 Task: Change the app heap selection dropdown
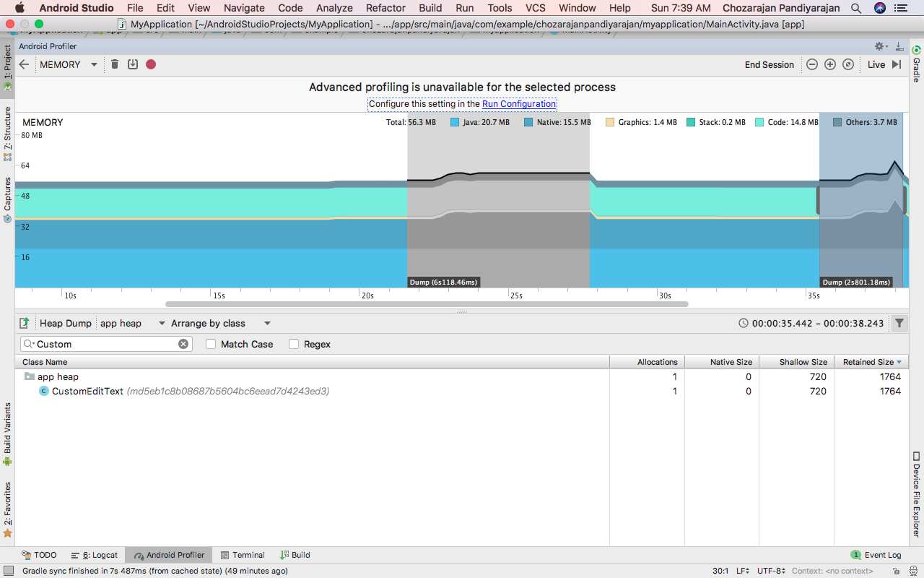point(133,323)
